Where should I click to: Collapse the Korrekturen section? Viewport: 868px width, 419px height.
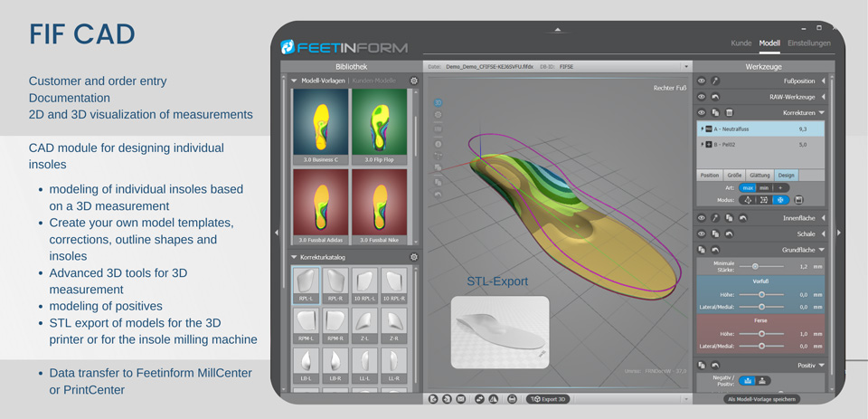(x=822, y=112)
